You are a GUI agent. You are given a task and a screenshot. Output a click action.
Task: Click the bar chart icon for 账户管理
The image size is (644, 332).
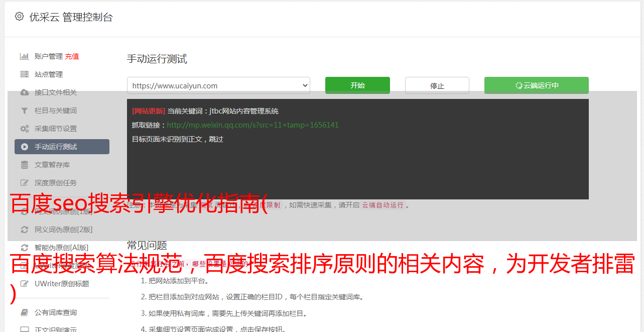tap(24, 56)
